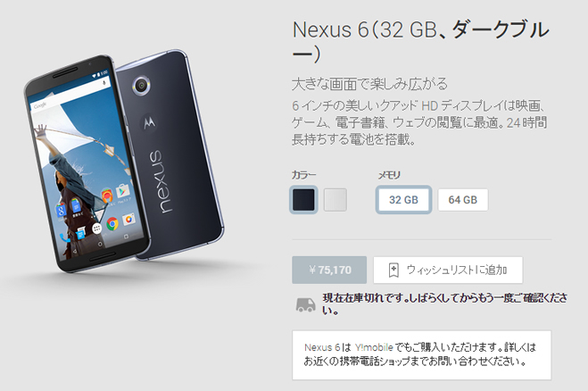Click the Nexus 6 product title
Screen dimensions: 588x391
[421, 41]
